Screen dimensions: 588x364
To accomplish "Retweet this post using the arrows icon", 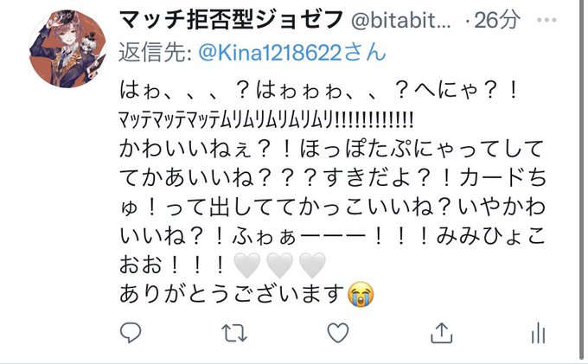I will pos(234,333).
